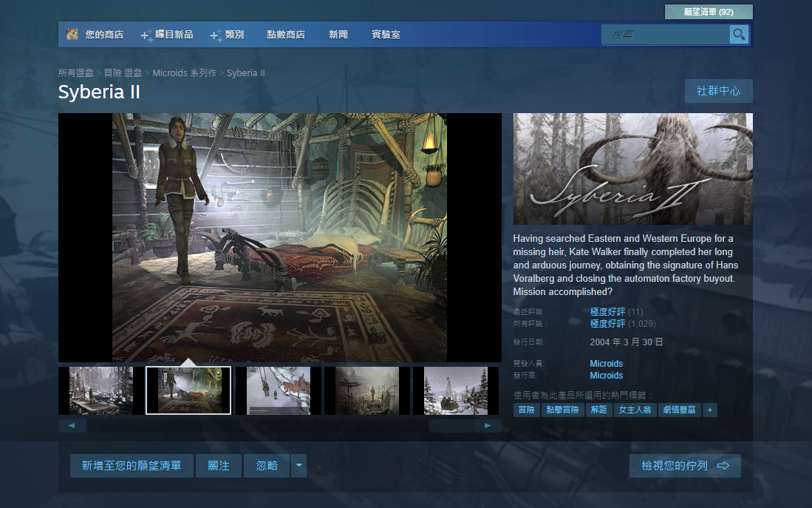Screen dimensions: 812x508
Task: Click the main yurt interior screenshot
Action: (x=279, y=237)
